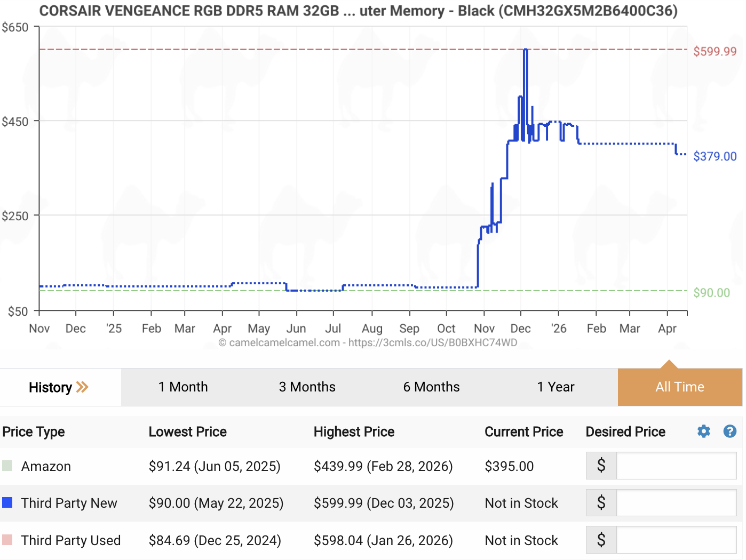
Task: Click the Desired Price column header
Action: click(625, 431)
